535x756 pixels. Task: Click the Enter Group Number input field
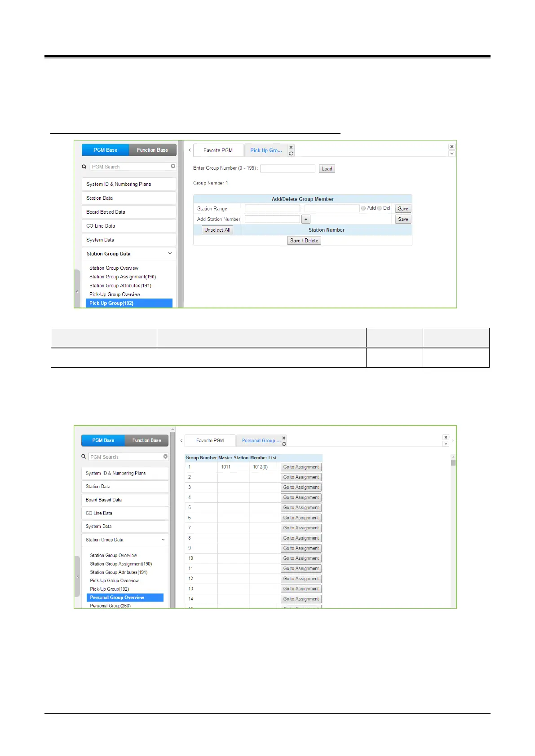coord(288,169)
